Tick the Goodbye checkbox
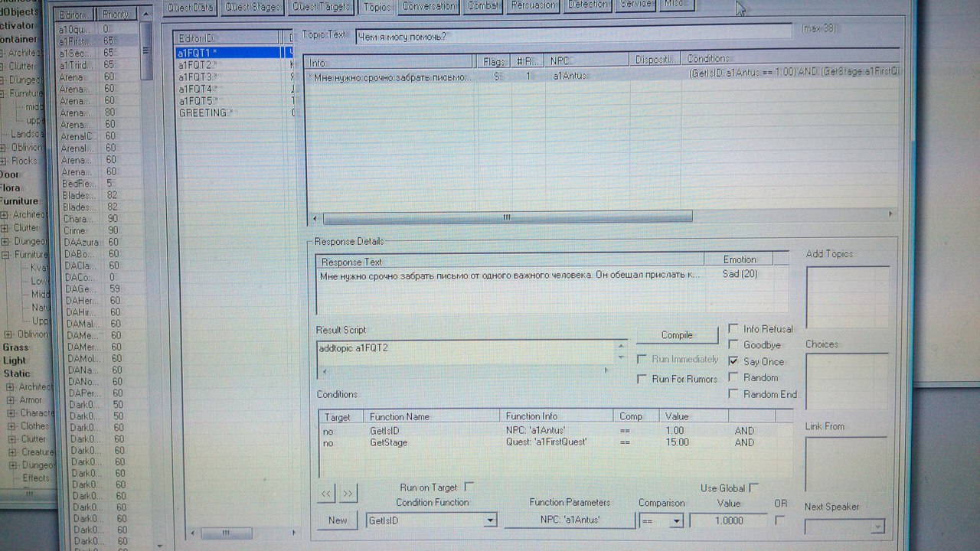Viewport: 980px width, 551px height. [733, 344]
